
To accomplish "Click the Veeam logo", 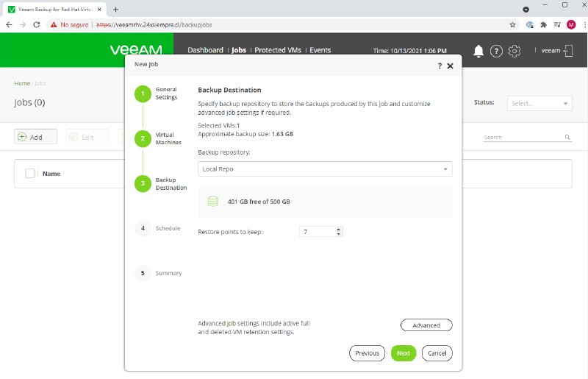I will click(136, 50).
